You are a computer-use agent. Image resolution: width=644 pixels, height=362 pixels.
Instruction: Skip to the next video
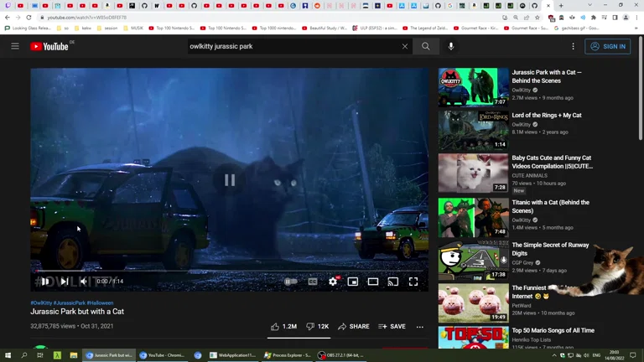click(65, 282)
